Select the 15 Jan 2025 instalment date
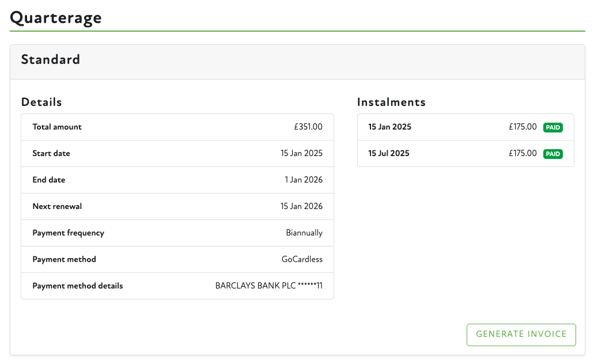This screenshot has height=364, width=598. click(390, 127)
